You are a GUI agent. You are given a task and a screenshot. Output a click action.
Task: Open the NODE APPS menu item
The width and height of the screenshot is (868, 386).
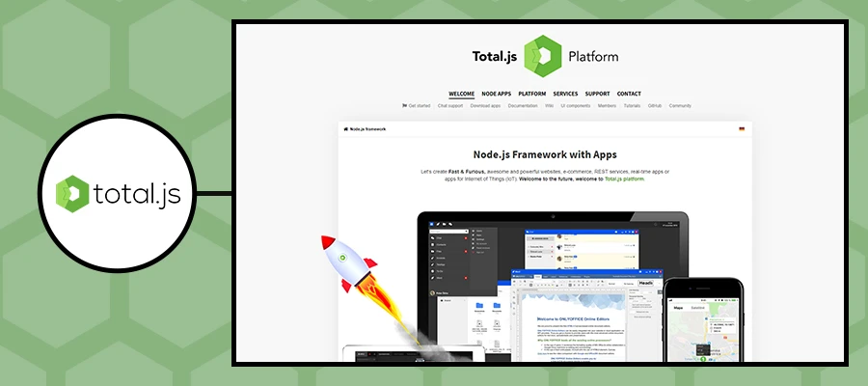point(497,94)
